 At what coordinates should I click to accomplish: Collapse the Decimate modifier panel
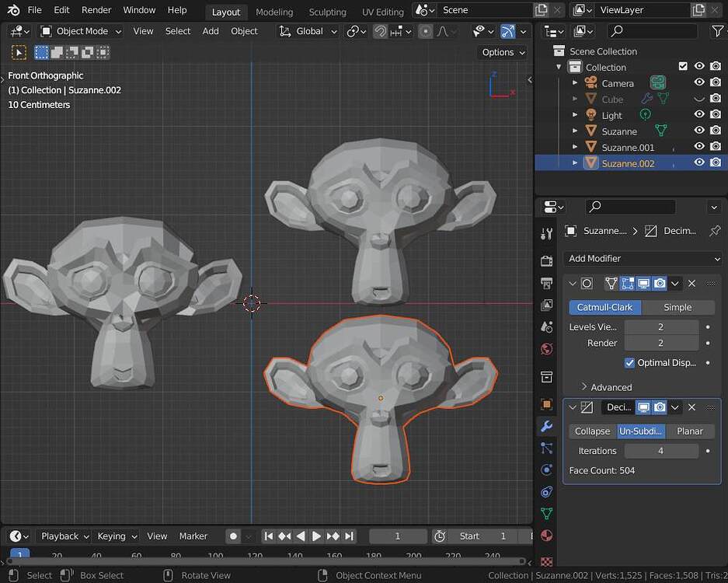(x=573, y=407)
